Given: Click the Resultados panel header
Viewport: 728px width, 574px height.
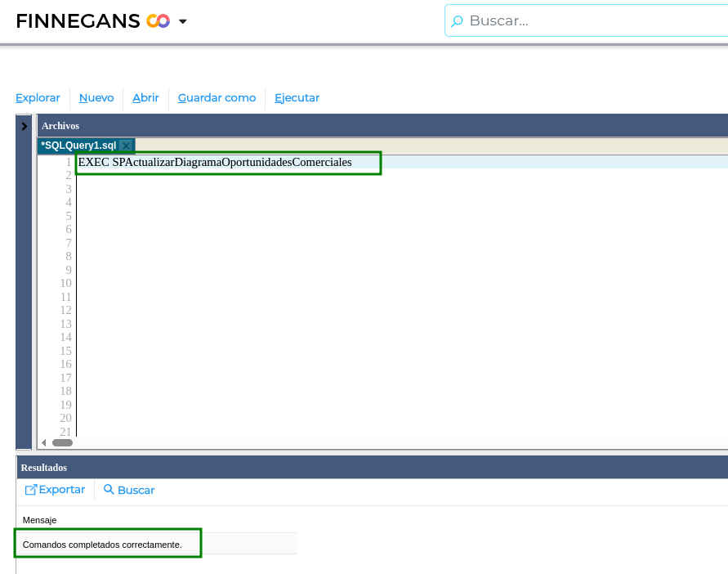Looking at the screenshot, I should tap(373, 468).
